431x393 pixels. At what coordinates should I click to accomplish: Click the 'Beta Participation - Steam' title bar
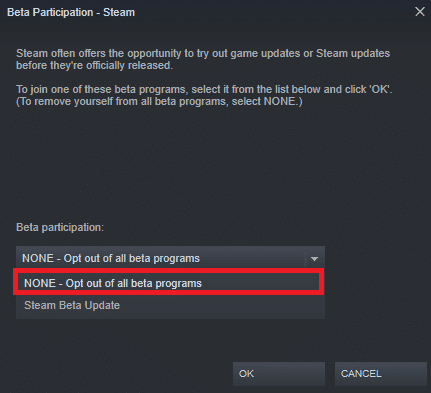[x=71, y=12]
